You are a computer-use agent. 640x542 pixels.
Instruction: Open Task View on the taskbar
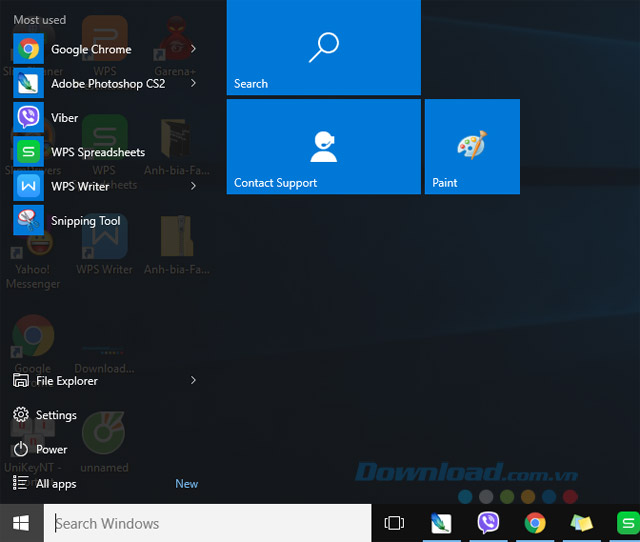coord(394,523)
